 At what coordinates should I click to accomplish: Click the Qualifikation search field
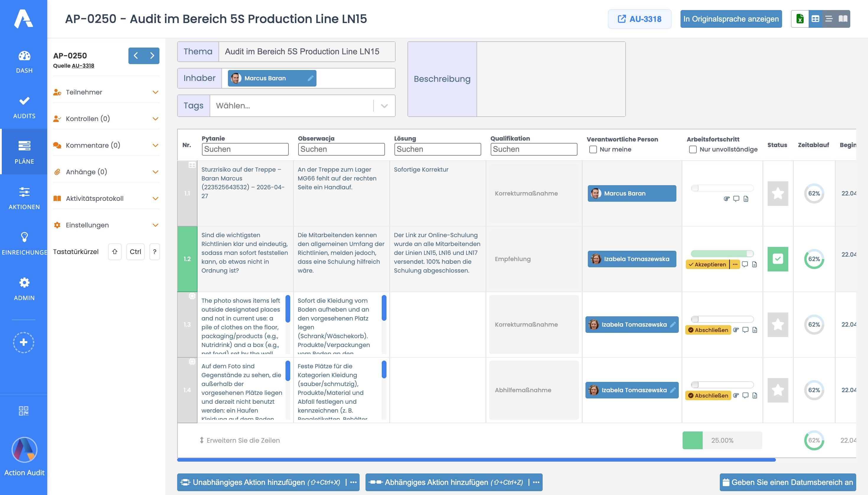pyautogui.click(x=533, y=149)
